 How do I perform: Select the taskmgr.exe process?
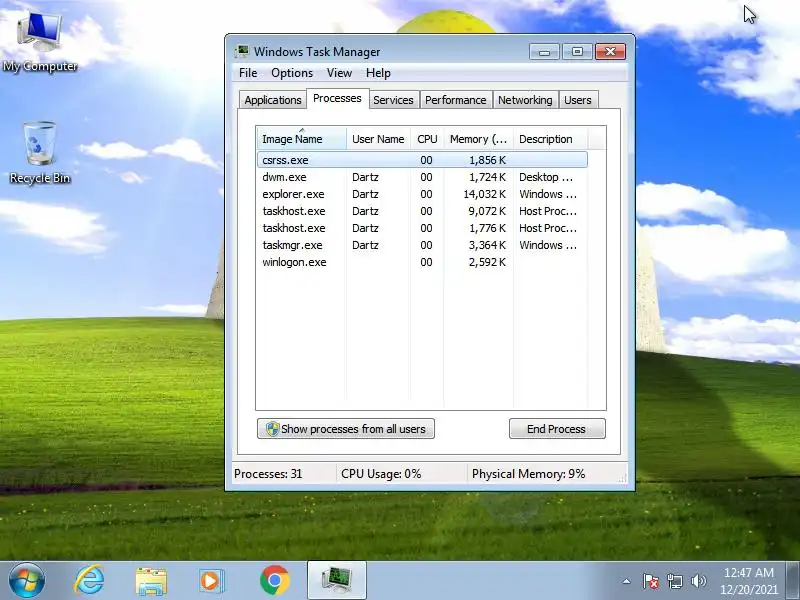(422, 245)
